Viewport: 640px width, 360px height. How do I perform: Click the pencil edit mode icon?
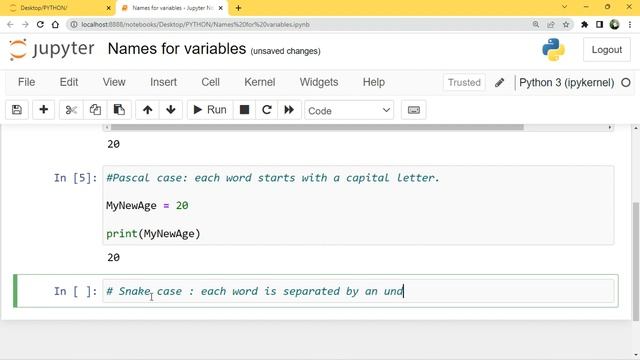[x=499, y=82]
